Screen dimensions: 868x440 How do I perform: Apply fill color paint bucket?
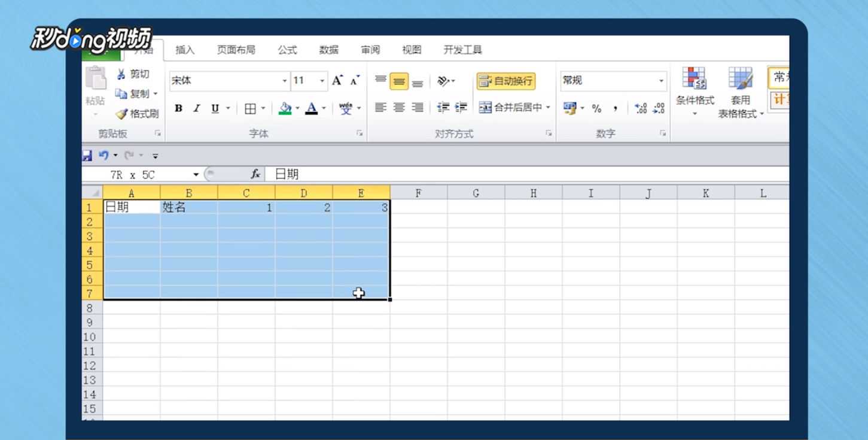pos(285,108)
